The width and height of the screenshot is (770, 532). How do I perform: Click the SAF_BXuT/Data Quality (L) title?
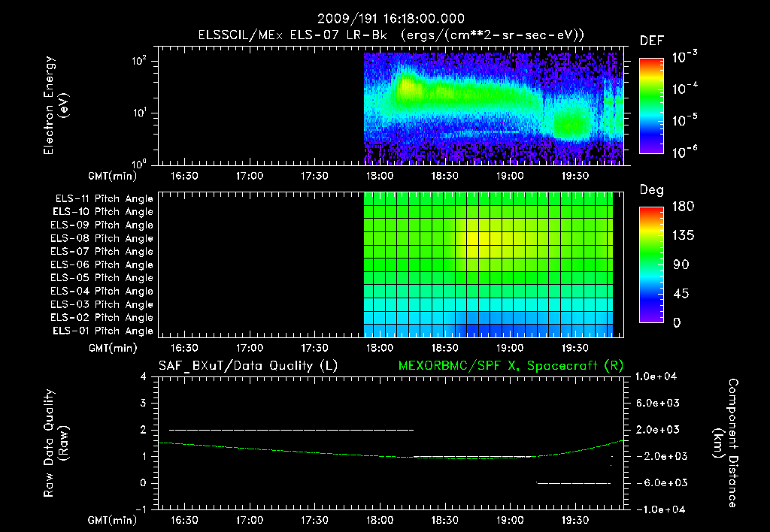(248, 366)
